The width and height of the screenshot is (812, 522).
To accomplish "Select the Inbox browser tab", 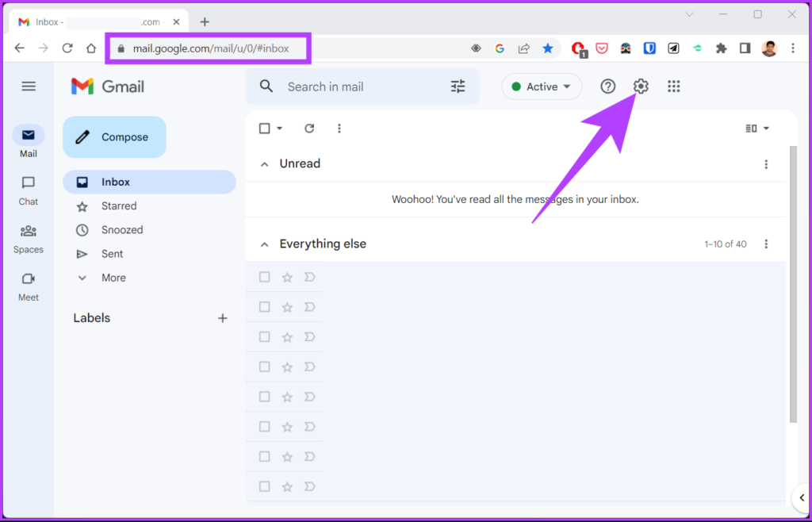I will [98, 22].
